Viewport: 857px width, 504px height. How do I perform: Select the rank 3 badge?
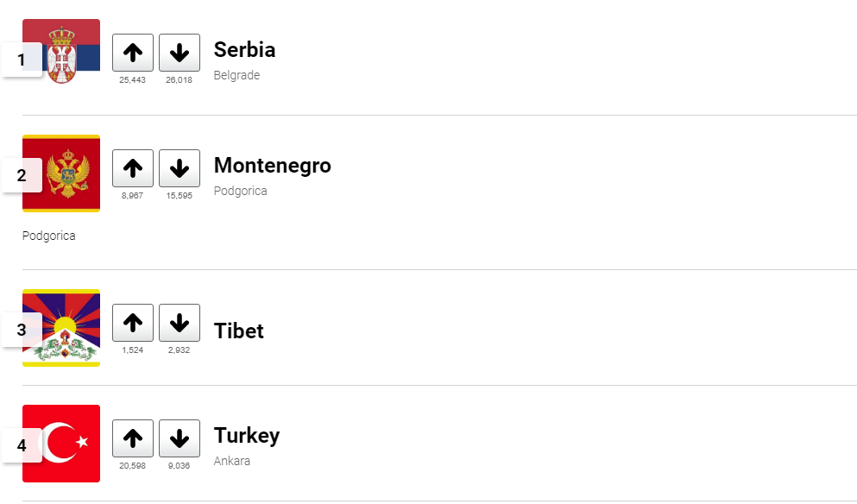pyautogui.click(x=22, y=330)
